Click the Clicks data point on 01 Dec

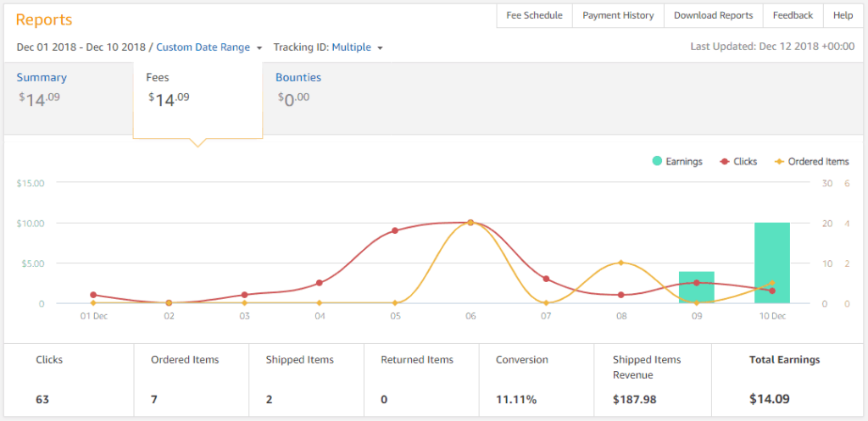pyautogui.click(x=93, y=295)
